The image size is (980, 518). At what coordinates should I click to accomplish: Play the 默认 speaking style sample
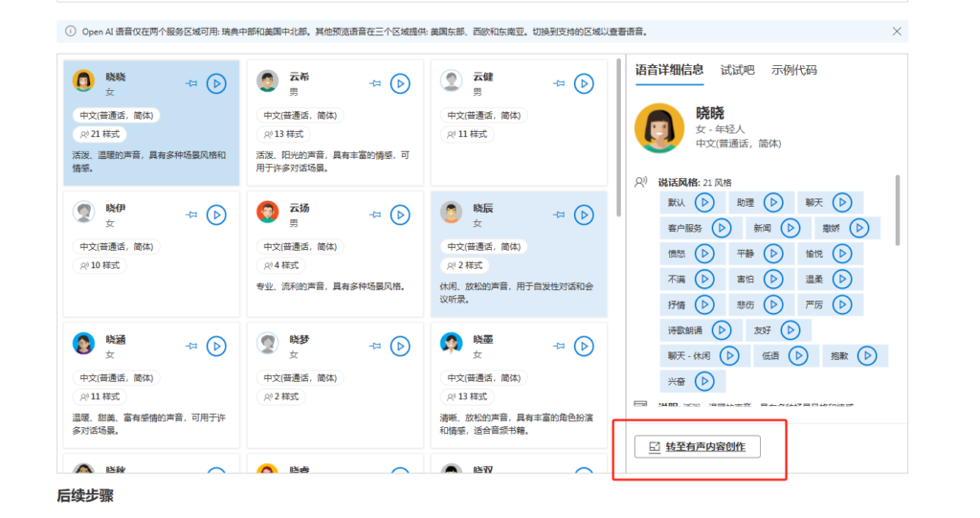click(704, 202)
